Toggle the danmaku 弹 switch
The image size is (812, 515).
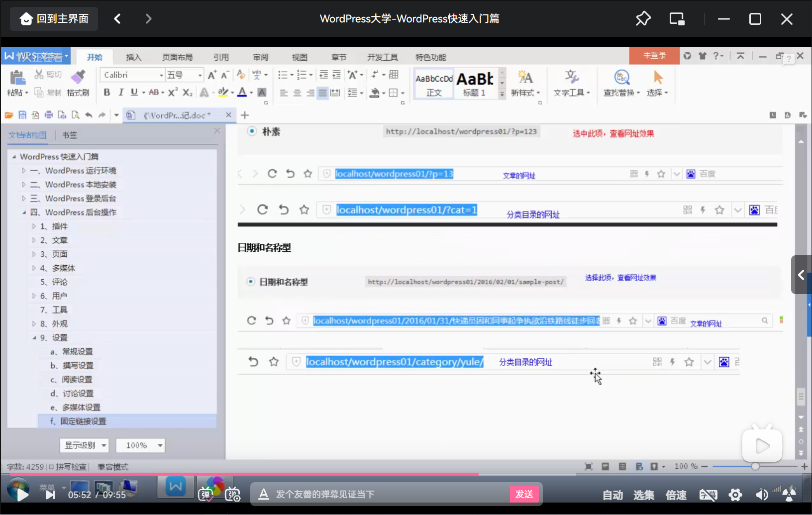click(205, 494)
